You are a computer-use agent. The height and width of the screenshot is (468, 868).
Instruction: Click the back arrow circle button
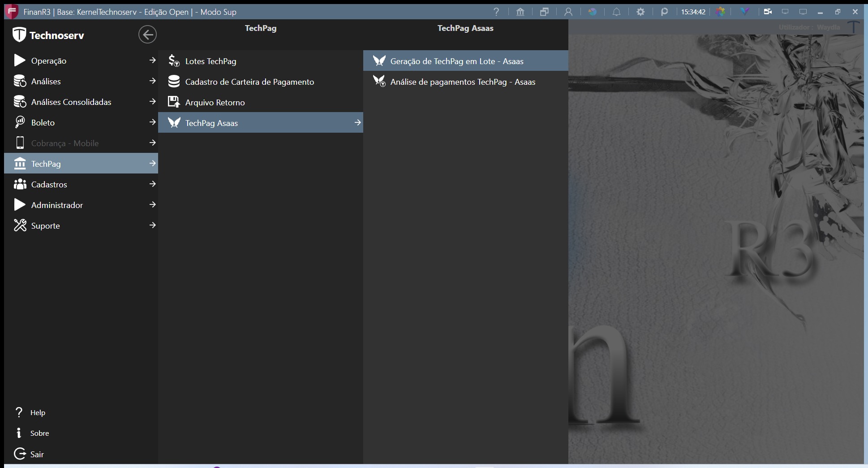click(147, 35)
